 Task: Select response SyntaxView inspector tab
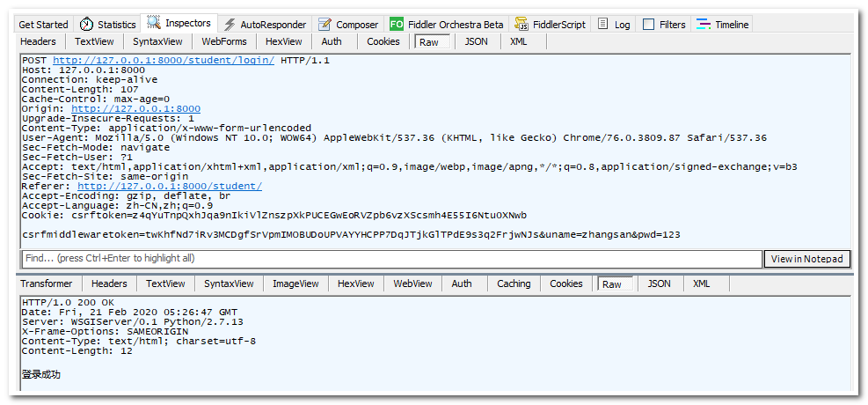pyautogui.click(x=229, y=283)
